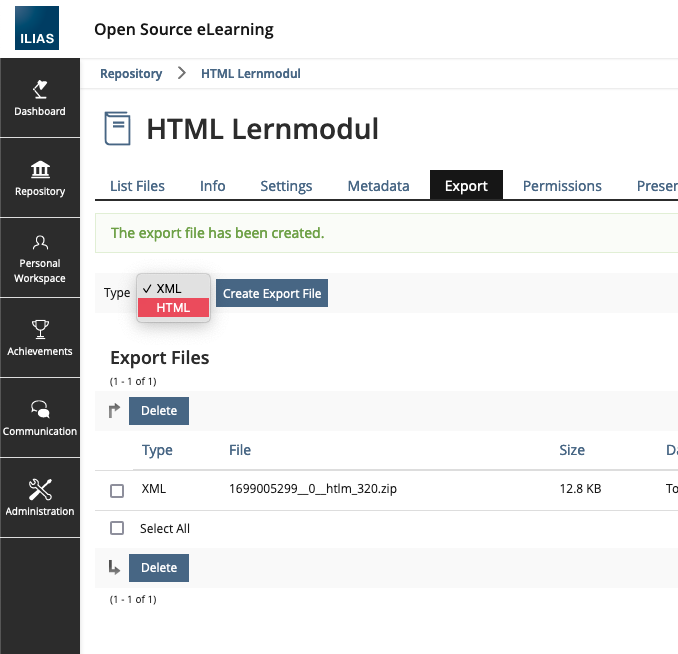
Task: Open the Metadata tab
Action: click(x=378, y=186)
